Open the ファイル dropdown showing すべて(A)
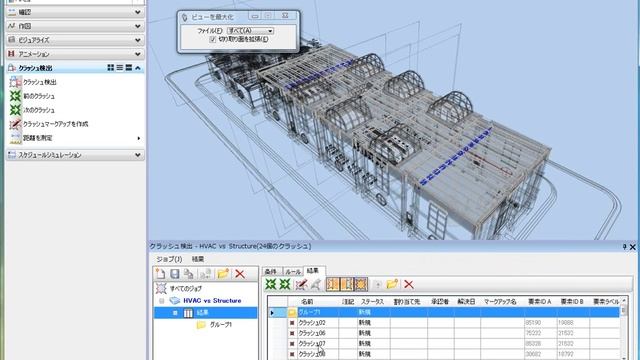The width and height of the screenshot is (640, 360). (250, 31)
